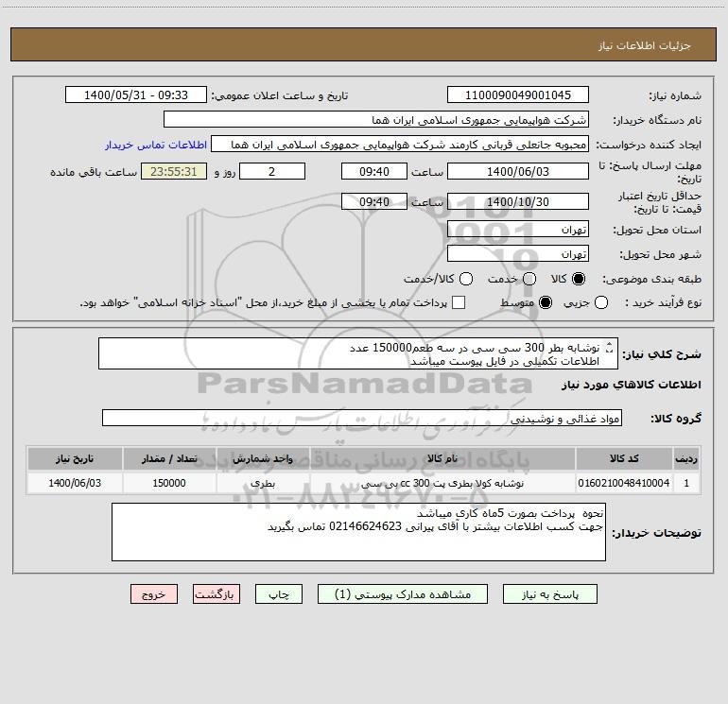
Task: Click the جزئیات اطلاعات نیاز header title
Action: (x=645, y=45)
